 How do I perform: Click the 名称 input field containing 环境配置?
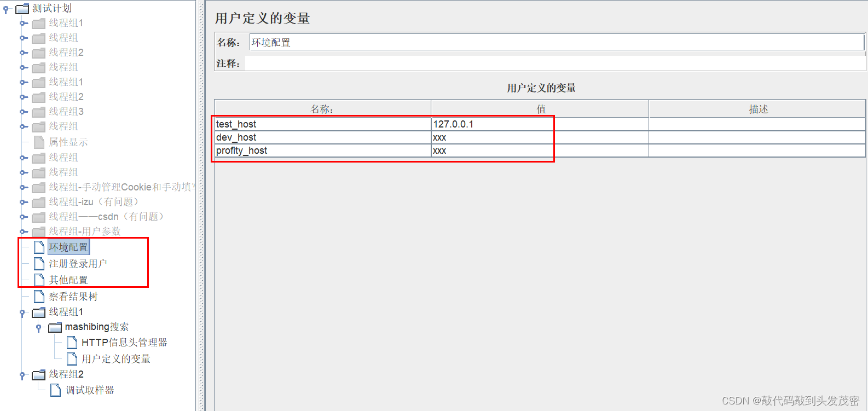557,42
